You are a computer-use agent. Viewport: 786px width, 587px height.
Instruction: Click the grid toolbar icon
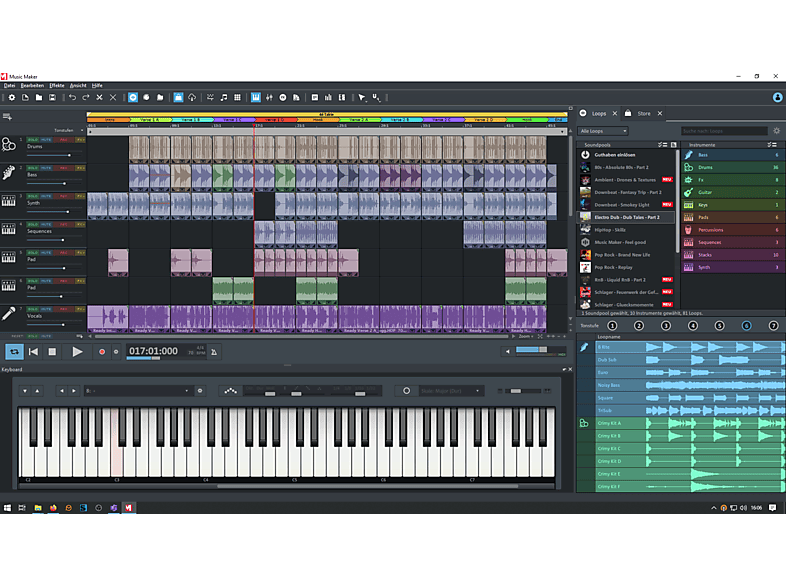[238, 98]
